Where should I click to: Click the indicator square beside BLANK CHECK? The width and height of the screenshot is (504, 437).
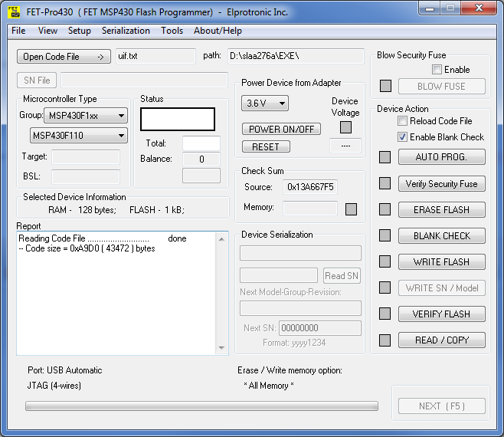click(x=385, y=235)
